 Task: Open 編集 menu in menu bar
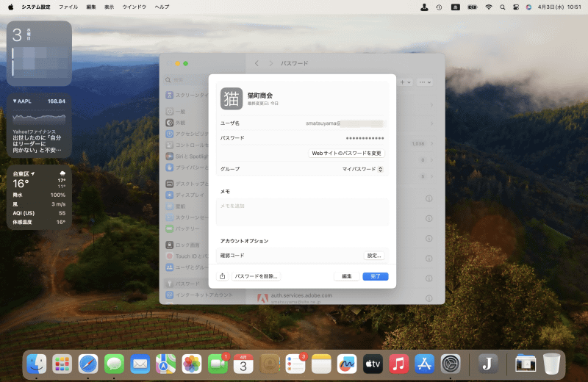(x=91, y=7)
